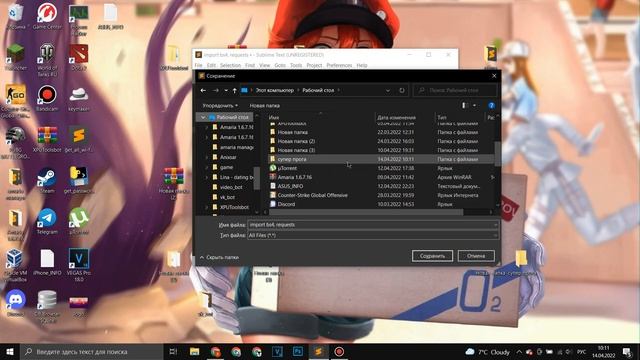This screenshot has width=640, height=360.
Task: Go forward in the save dialog
Action: tap(216, 90)
